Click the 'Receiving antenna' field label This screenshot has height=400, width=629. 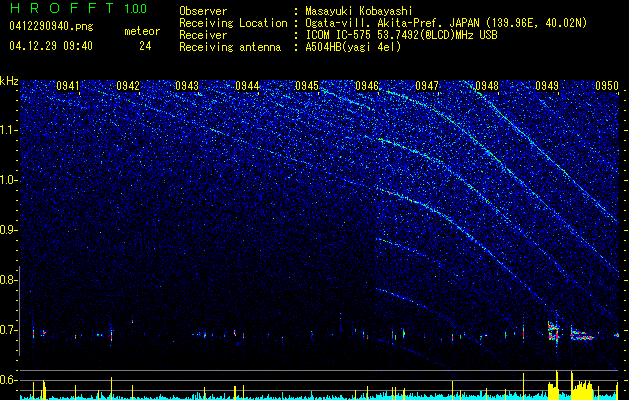coord(230,47)
